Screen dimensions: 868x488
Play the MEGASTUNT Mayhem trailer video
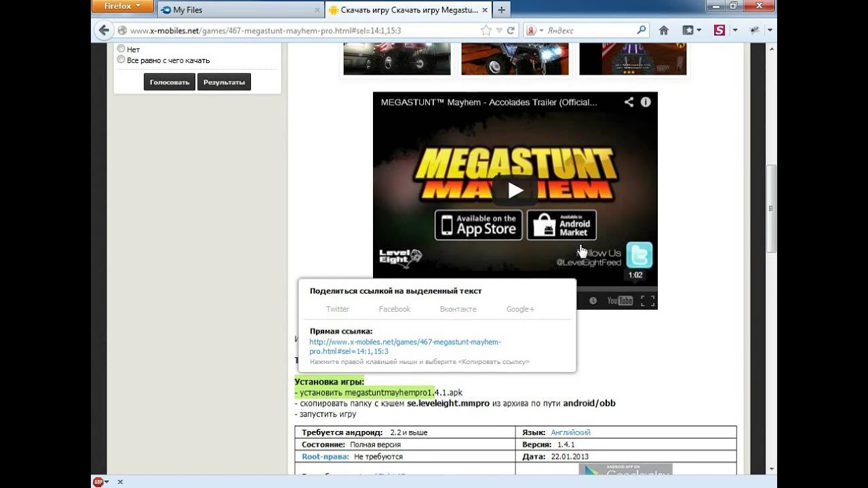(x=515, y=190)
